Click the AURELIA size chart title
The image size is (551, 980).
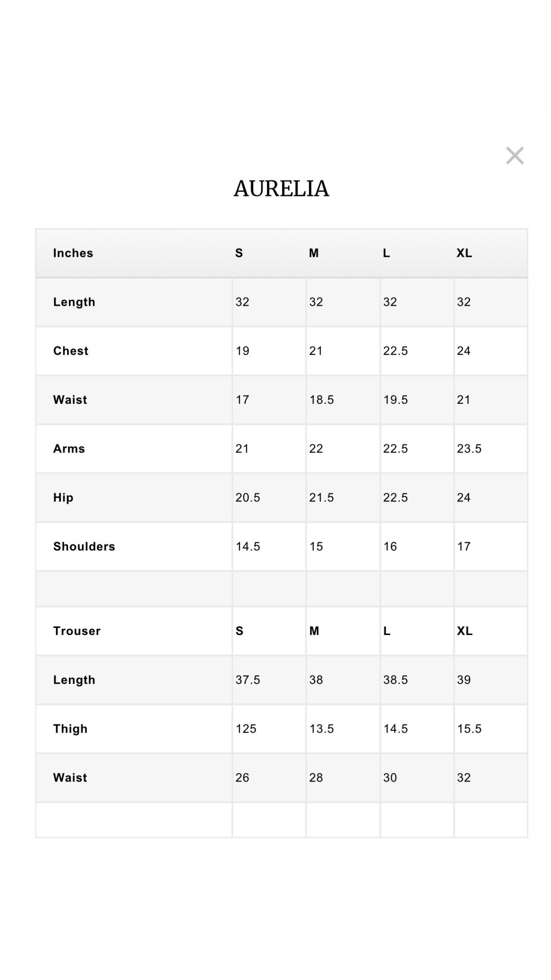(281, 189)
